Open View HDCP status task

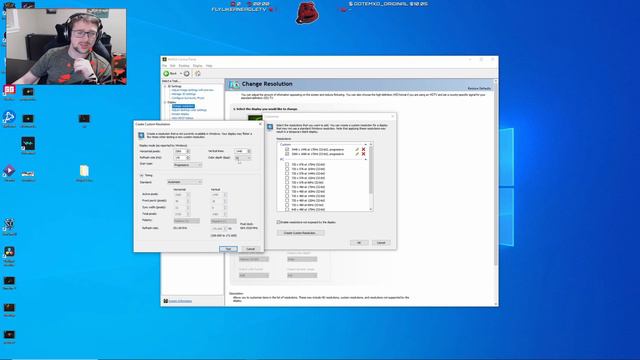click(182, 118)
